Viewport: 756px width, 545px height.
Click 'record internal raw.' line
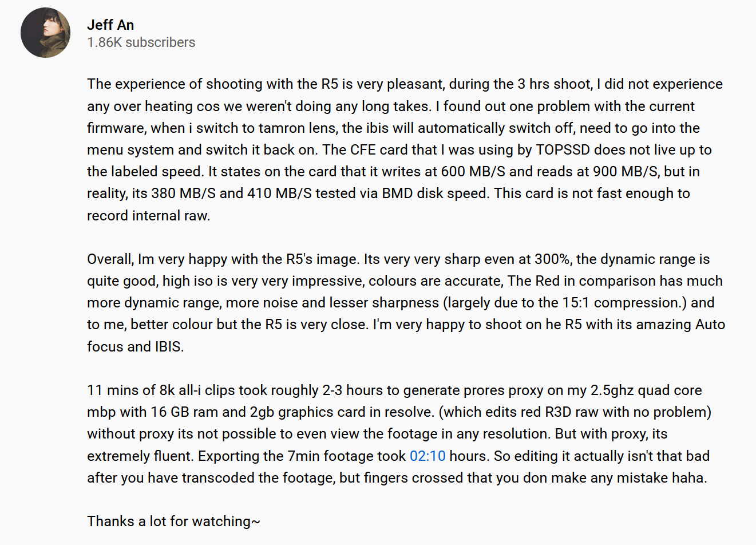tap(149, 216)
